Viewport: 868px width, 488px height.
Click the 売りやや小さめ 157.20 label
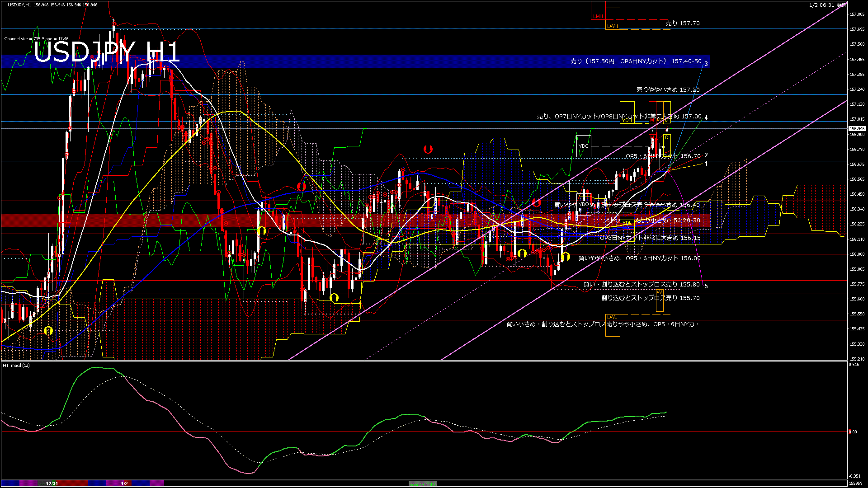click(668, 89)
